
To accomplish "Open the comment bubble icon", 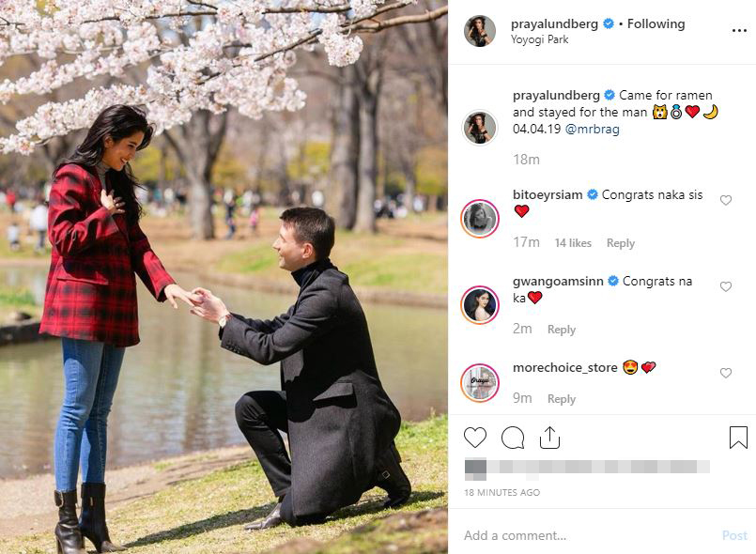I will 513,438.
